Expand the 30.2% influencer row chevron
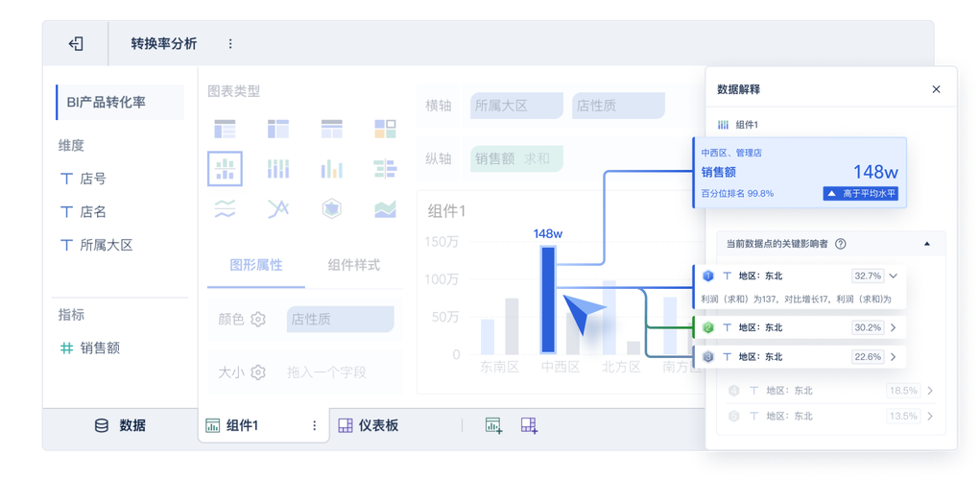980x480 pixels. 893,327
